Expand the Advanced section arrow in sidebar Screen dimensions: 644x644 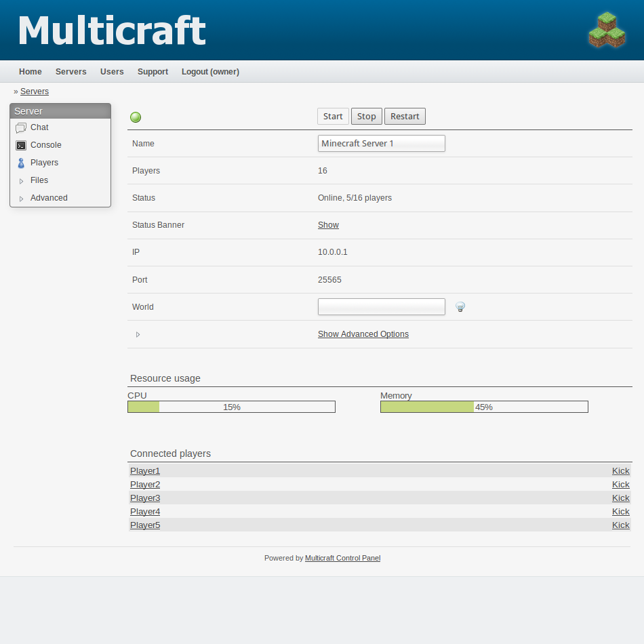click(x=22, y=199)
